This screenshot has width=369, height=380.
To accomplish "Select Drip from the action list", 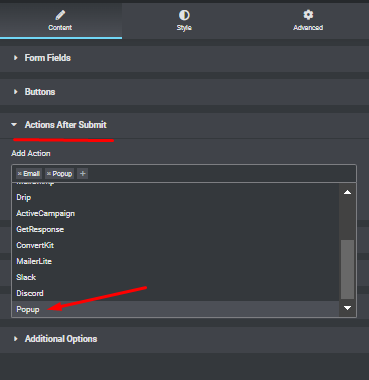I will (176, 197).
